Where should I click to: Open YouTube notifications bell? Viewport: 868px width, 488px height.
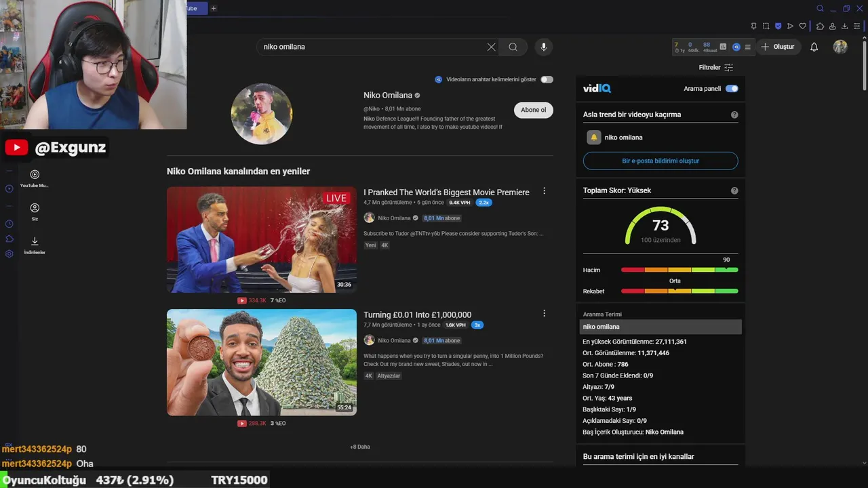coord(814,47)
